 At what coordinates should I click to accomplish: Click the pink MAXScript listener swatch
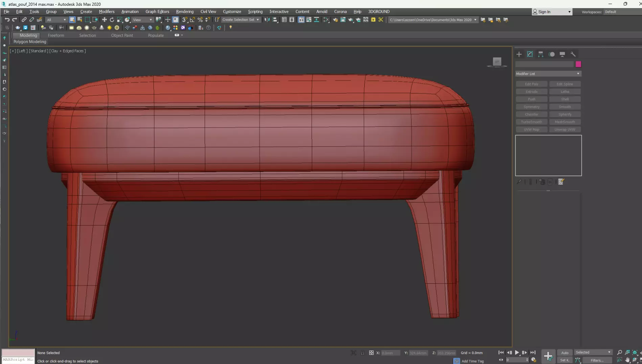coord(18,352)
